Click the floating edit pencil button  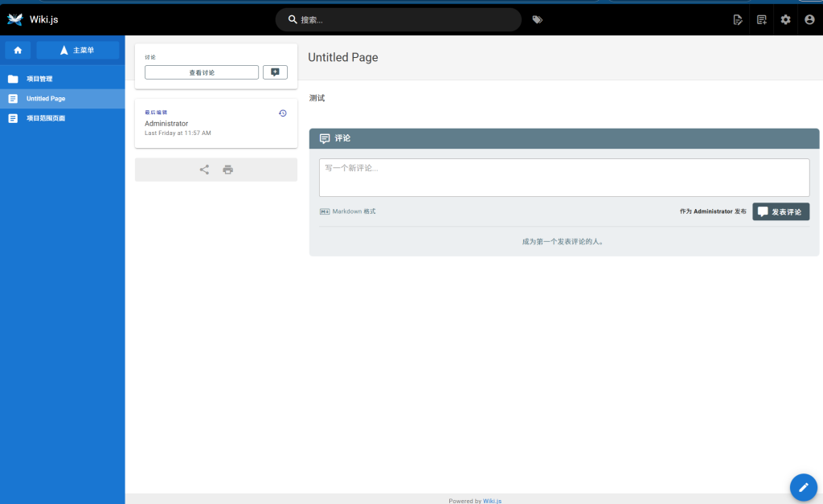coord(803,486)
